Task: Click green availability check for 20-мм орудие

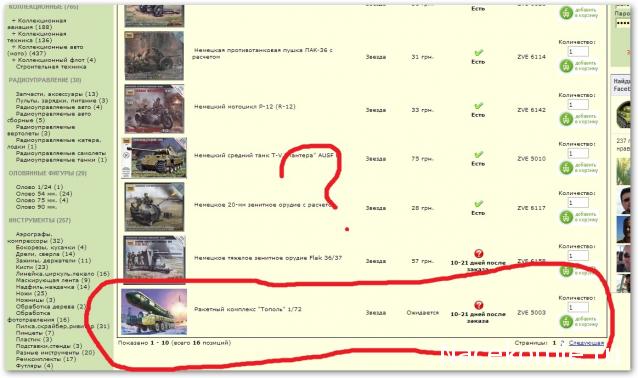Action: click(478, 203)
